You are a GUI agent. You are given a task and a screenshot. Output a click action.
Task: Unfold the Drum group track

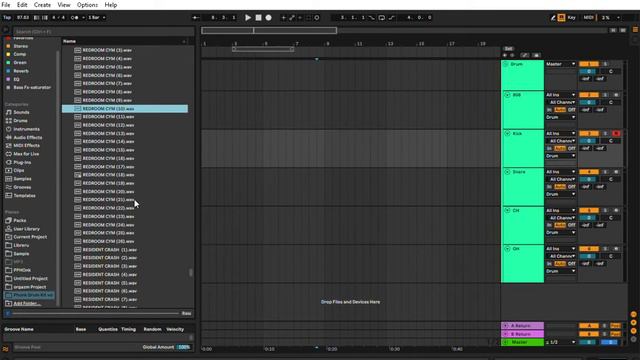pos(506,64)
